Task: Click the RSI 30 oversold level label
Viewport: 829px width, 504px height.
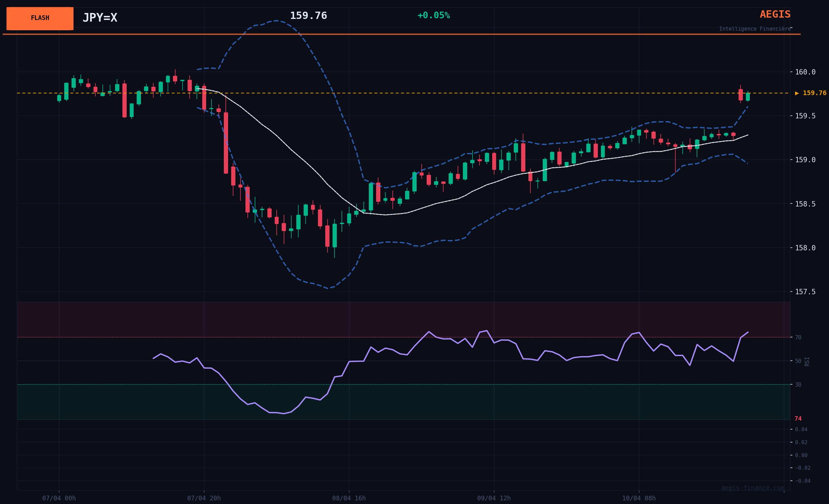Action: click(x=798, y=385)
